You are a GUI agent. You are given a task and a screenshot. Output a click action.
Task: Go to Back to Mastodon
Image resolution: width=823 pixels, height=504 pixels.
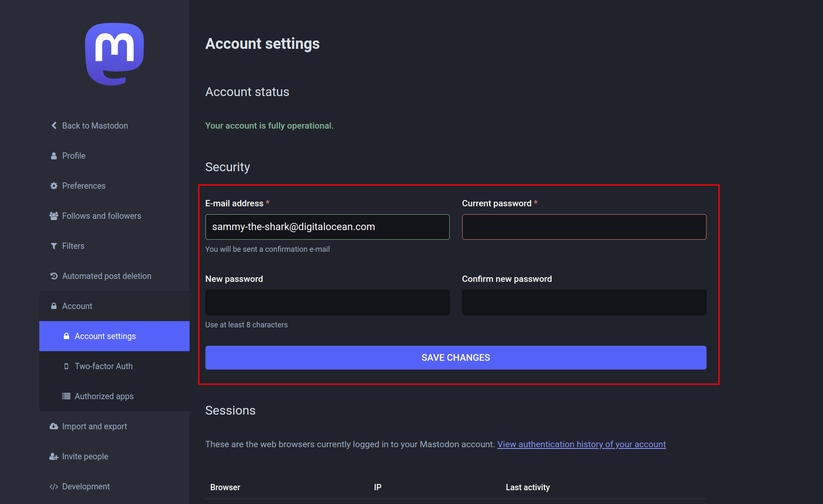click(114, 126)
